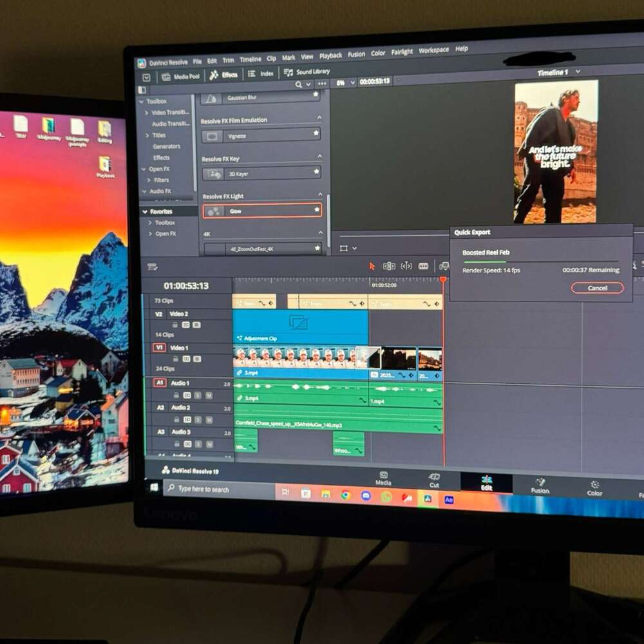Viewport: 644px width, 644px height.
Task: Expand the Titles tree item
Action: pyautogui.click(x=147, y=135)
